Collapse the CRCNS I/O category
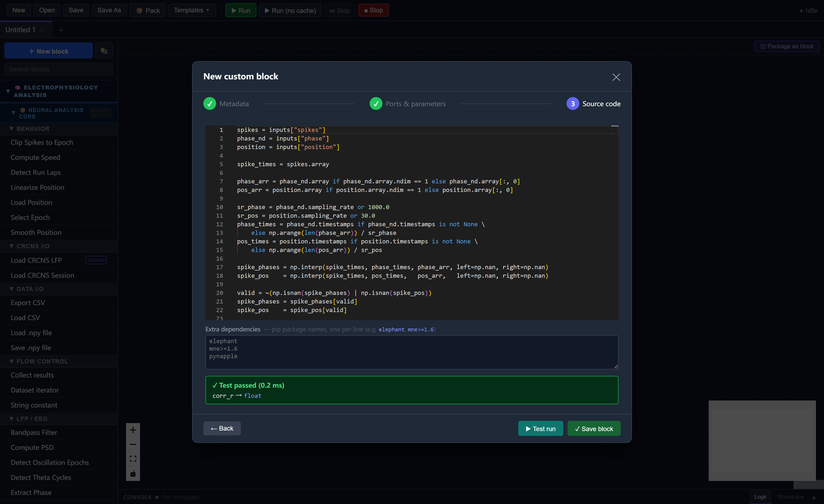 11,246
